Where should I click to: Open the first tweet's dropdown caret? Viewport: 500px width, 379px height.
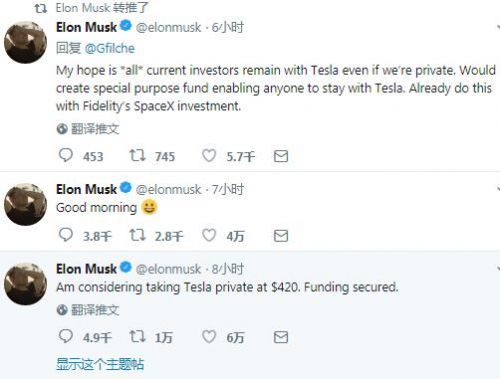(x=498, y=27)
